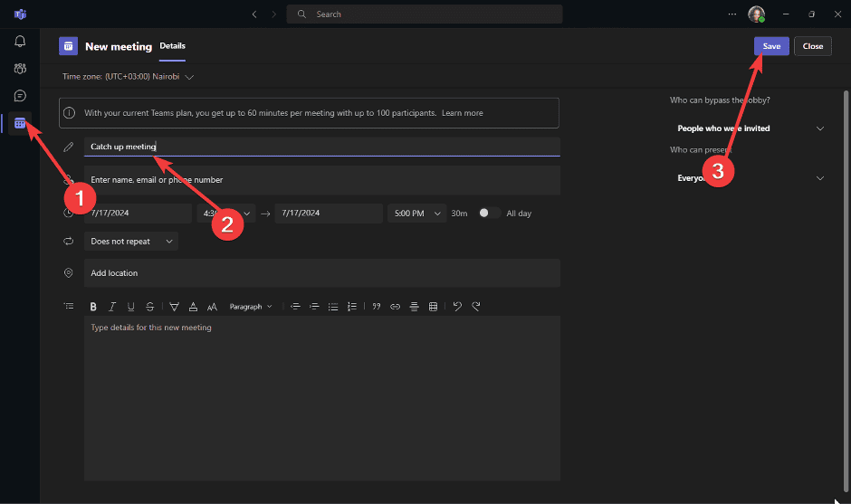
Task: Open the text highlight color picker
Action: [175, 307]
